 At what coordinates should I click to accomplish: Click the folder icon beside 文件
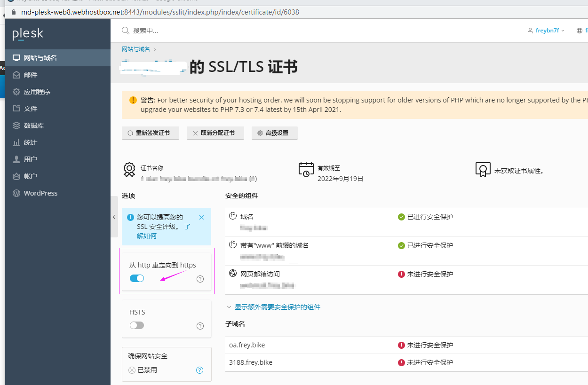click(x=16, y=109)
